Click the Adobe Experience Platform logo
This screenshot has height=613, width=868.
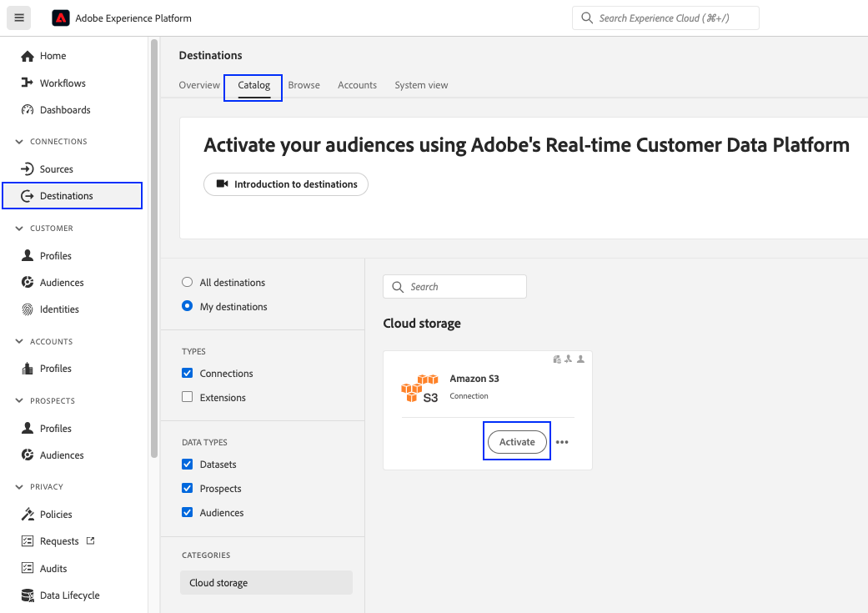coord(61,18)
